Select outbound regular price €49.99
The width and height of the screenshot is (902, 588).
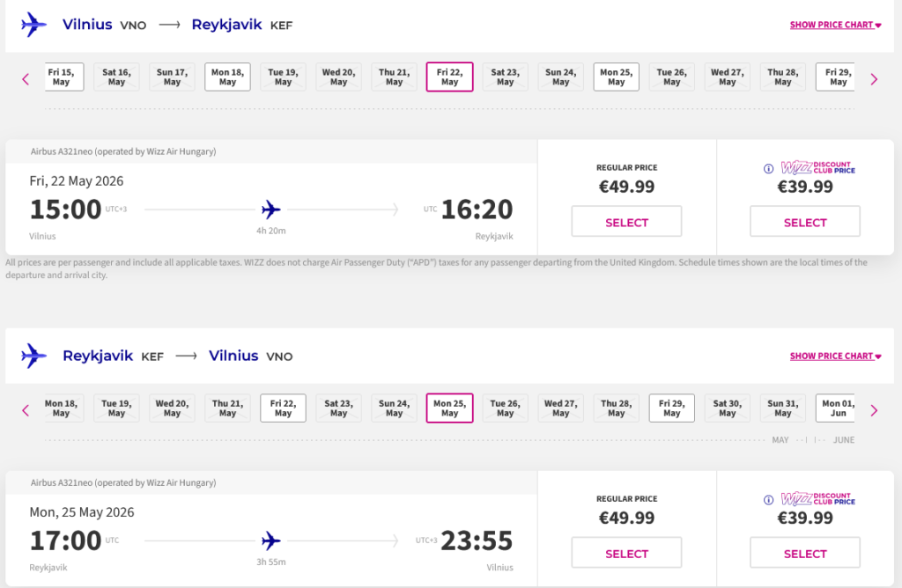click(626, 222)
